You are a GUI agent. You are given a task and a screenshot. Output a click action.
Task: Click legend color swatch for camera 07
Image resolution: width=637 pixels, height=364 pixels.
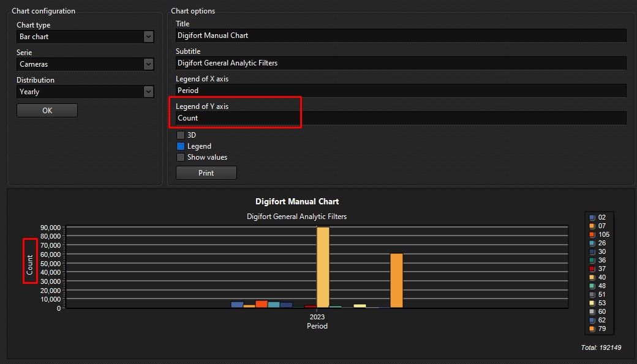pos(592,226)
